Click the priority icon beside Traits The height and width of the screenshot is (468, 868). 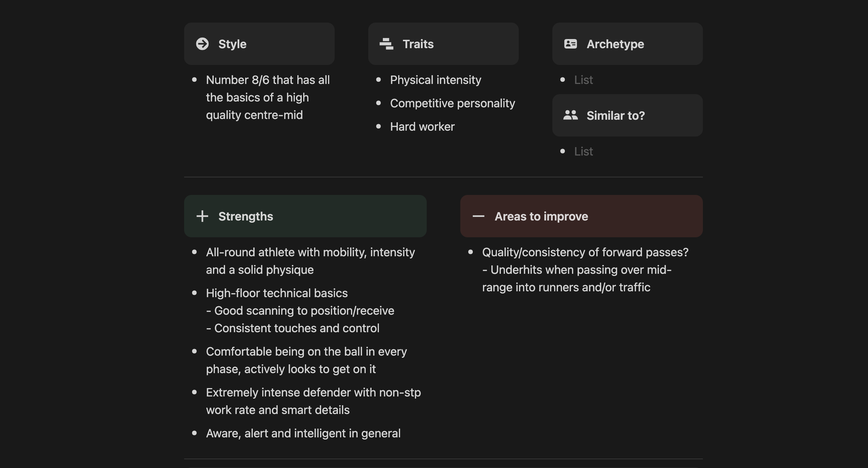click(386, 43)
